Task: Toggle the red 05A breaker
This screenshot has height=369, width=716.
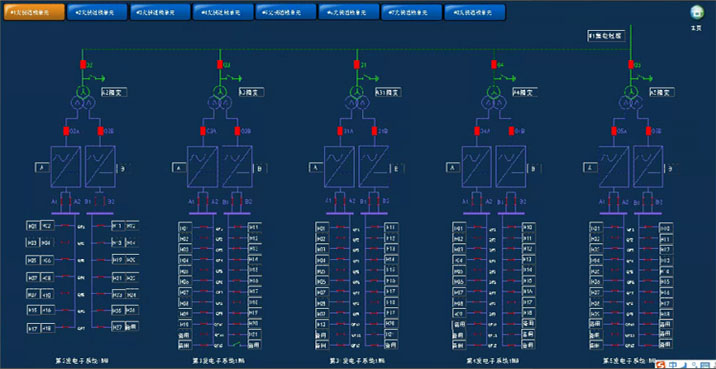Action: (x=614, y=132)
